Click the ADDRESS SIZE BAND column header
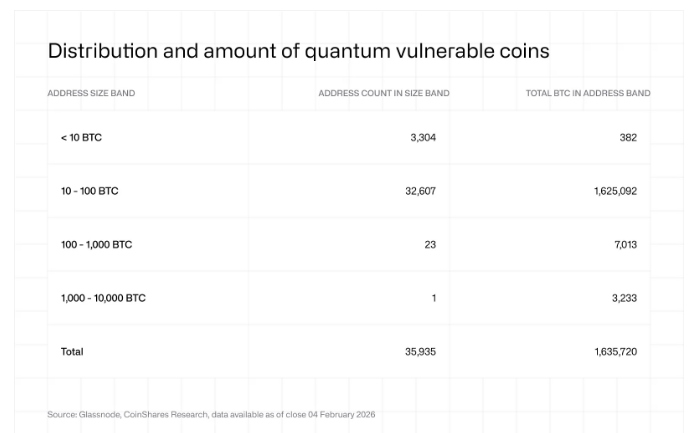The width and height of the screenshot is (698, 433). [91, 93]
